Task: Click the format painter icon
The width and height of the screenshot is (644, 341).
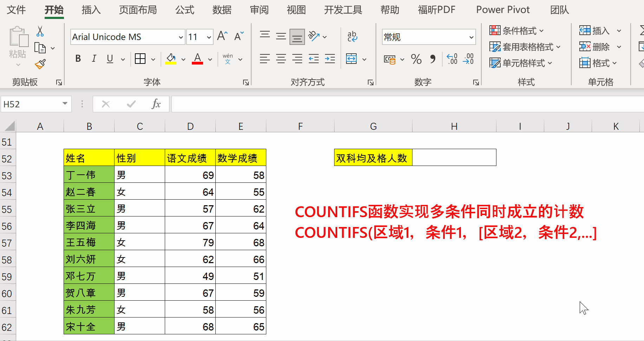Action: click(x=40, y=65)
